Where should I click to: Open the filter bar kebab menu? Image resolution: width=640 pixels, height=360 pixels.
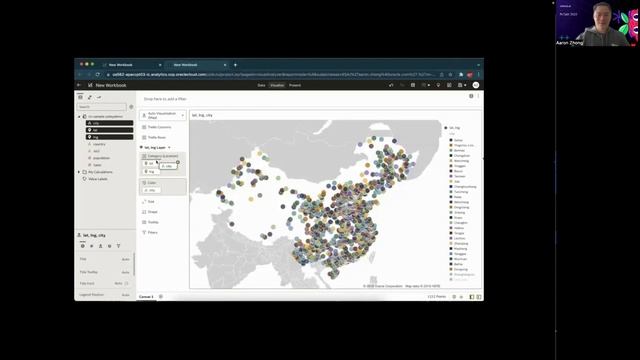[478, 96]
